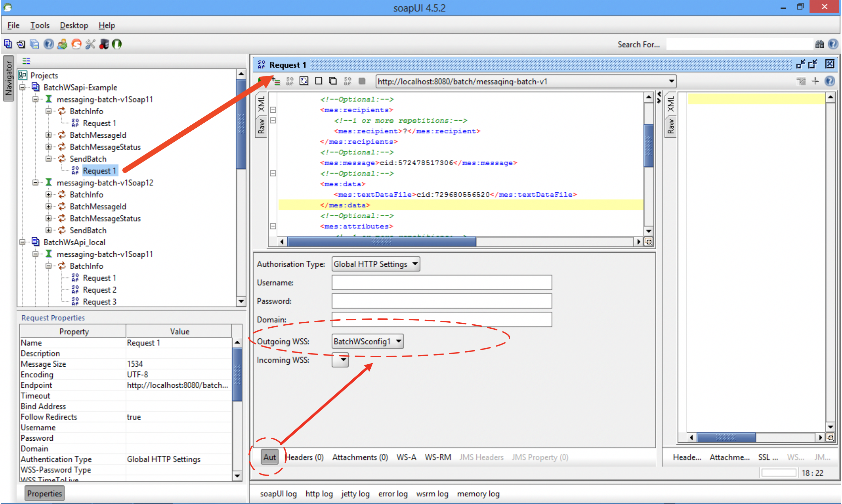Click the import project toolbar icon

tap(21, 44)
